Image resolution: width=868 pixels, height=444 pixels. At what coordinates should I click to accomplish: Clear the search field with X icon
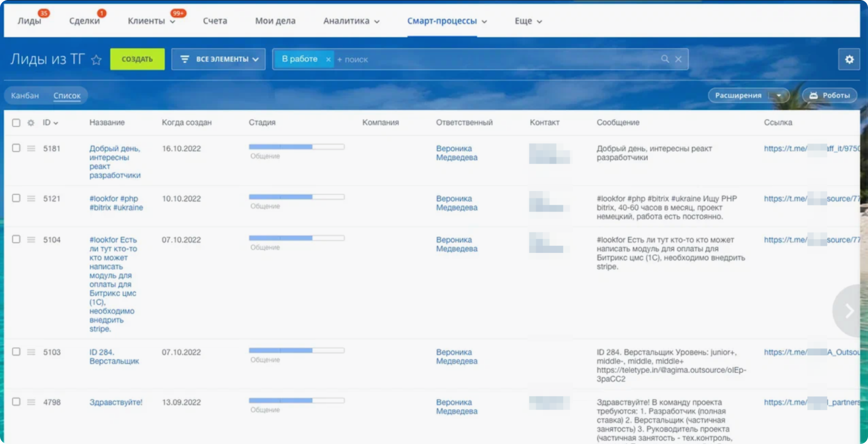678,59
